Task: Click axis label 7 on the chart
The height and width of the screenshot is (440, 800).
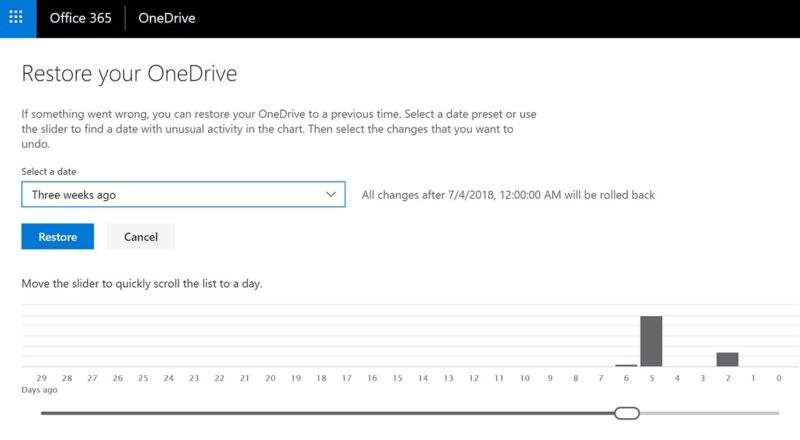Action: tap(601, 378)
